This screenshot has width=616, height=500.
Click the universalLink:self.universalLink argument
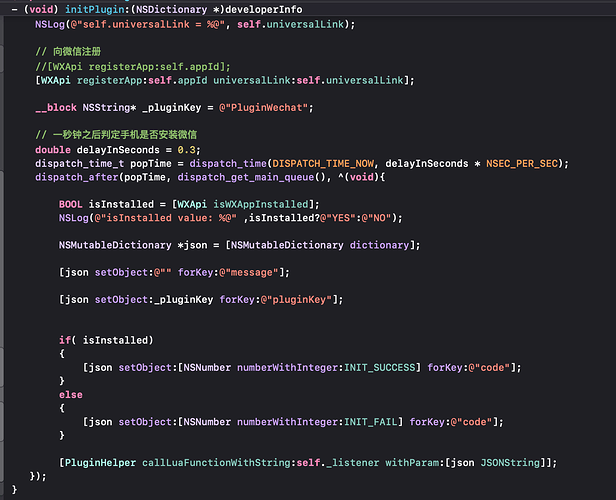click(x=308, y=80)
